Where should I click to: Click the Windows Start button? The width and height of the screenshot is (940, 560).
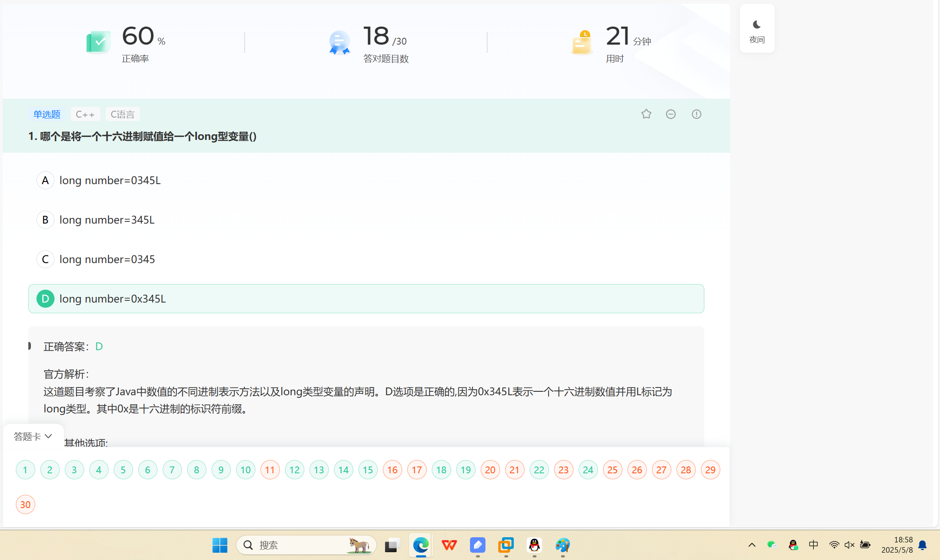click(x=220, y=545)
